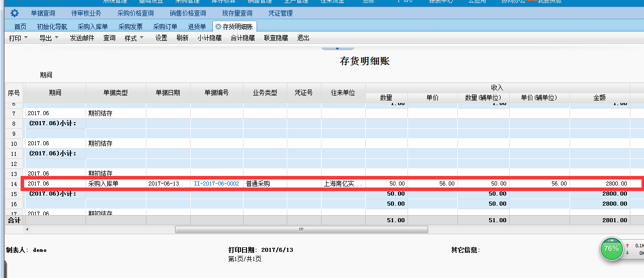Open the 采购价格查询 menu item
Viewport: 644px width, 278px height.
(135, 14)
